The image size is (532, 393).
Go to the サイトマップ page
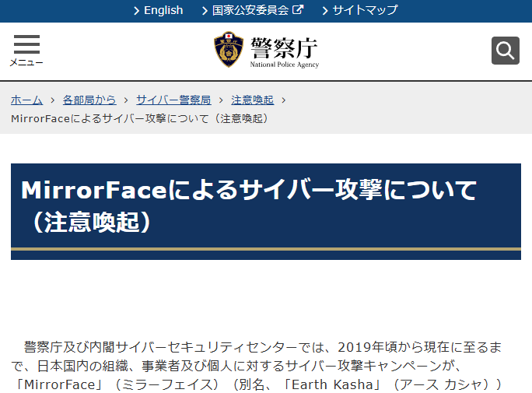365,10
